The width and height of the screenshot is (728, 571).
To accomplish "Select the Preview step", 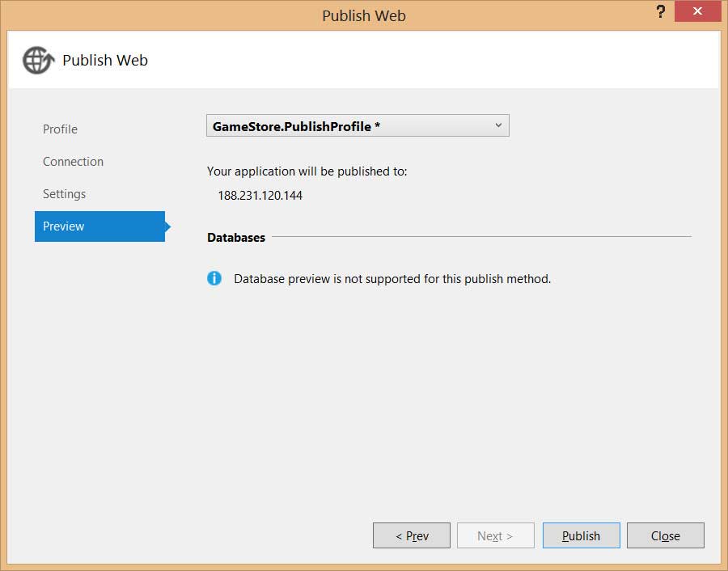I will (99, 226).
